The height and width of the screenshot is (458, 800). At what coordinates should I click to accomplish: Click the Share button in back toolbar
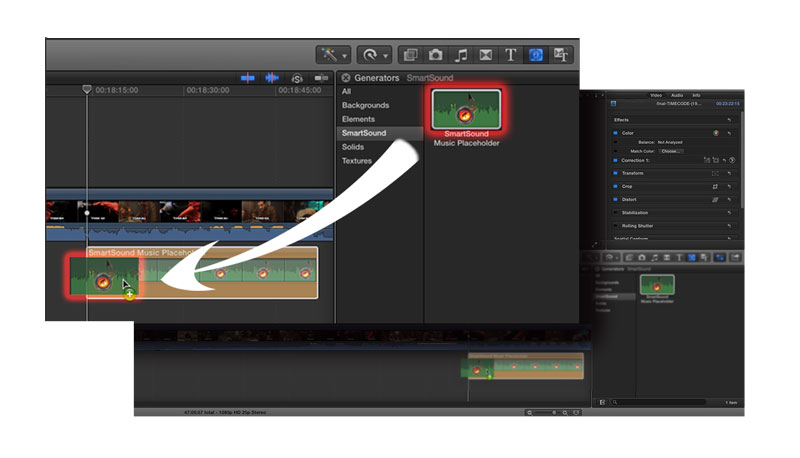[735, 258]
